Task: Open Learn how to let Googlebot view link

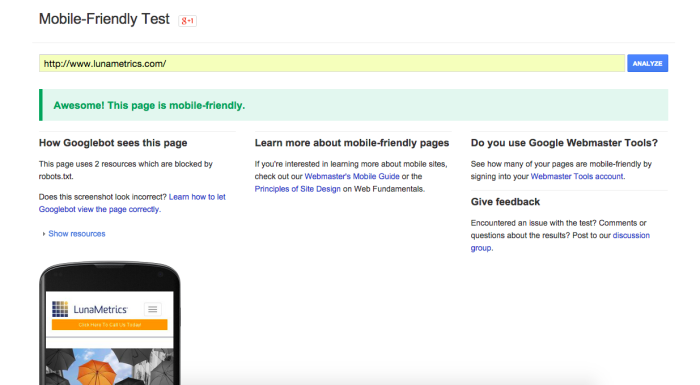Action: pyautogui.click(x=132, y=203)
